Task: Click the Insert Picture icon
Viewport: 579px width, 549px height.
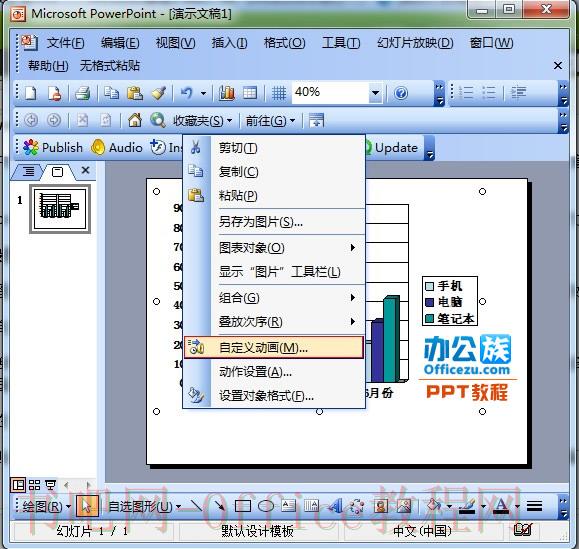Action: (x=404, y=506)
